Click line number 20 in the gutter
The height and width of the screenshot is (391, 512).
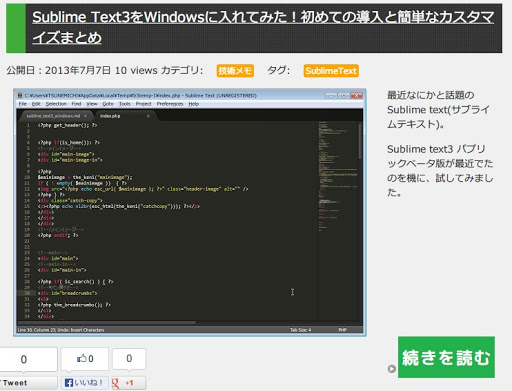(x=27, y=235)
